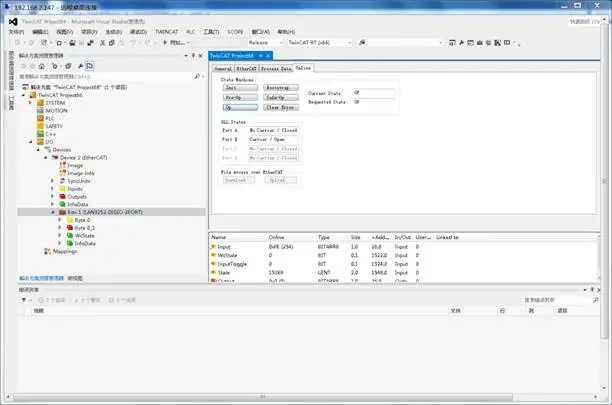The height and width of the screenshot is (405, 612).
Task: Click the Mappings node icon
Action: pos(48,251)
